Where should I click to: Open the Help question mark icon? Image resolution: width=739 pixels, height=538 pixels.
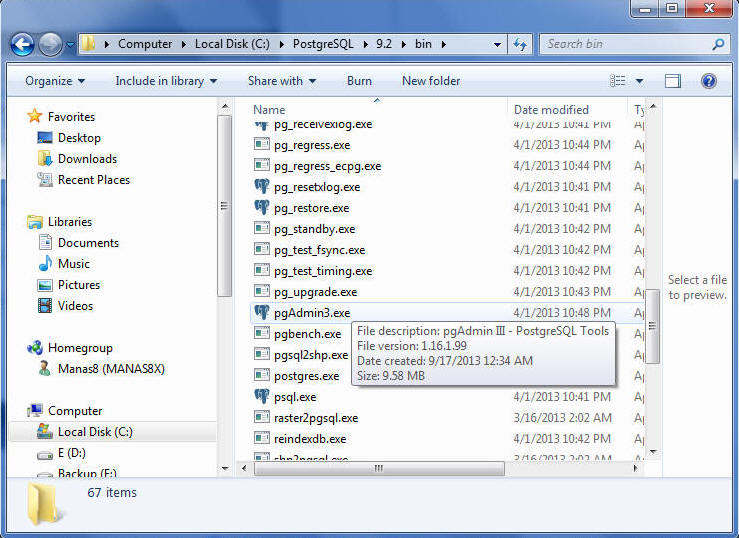click(x=709, y=81)
